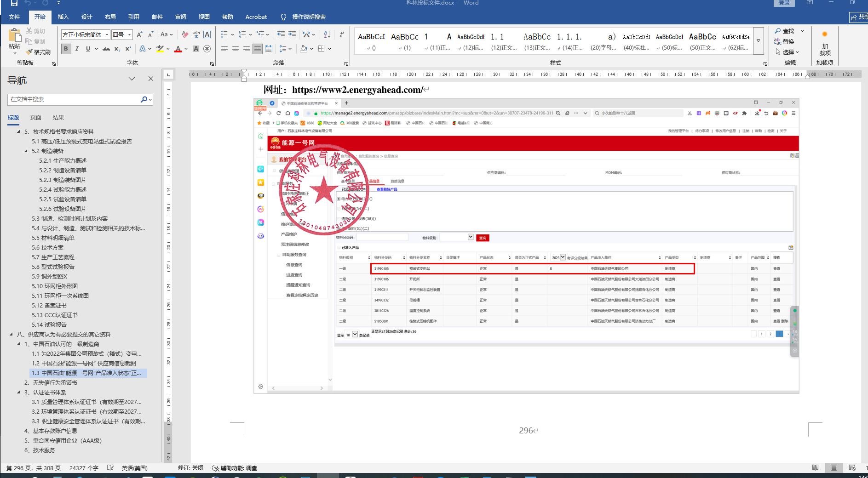Toggle Italic formatting
Image resolution: width=868 pixels, height=478 pixels.
tap(77, 49)
